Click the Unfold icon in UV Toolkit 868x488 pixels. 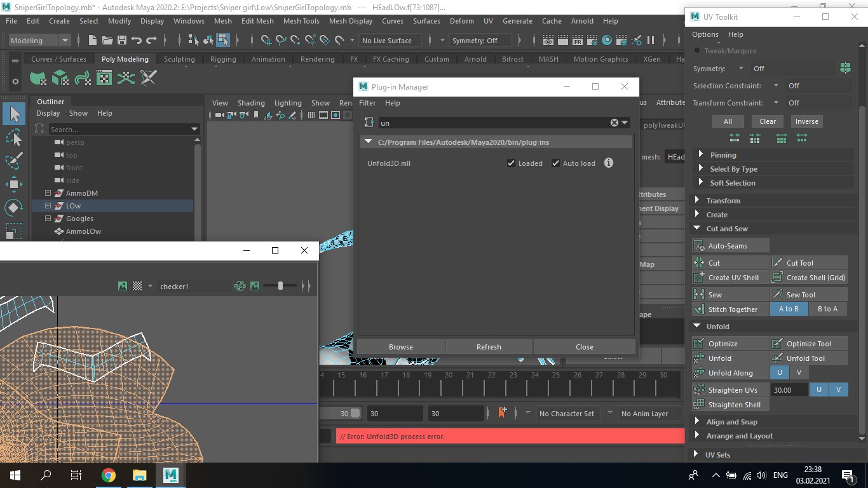(x=700, y=358)
